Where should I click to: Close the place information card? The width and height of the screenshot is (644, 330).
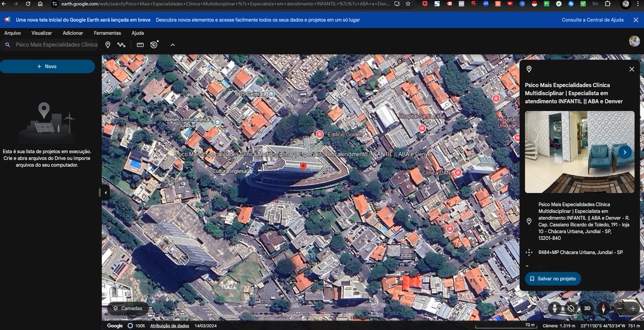tap(631, 69)
